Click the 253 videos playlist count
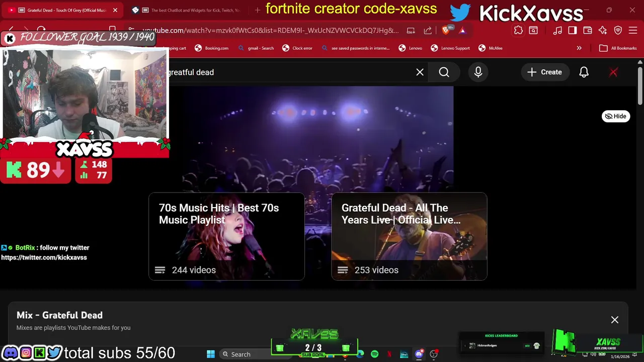This screenshot has width=644, height=362. pyautogui.click(x=376, y=270)
